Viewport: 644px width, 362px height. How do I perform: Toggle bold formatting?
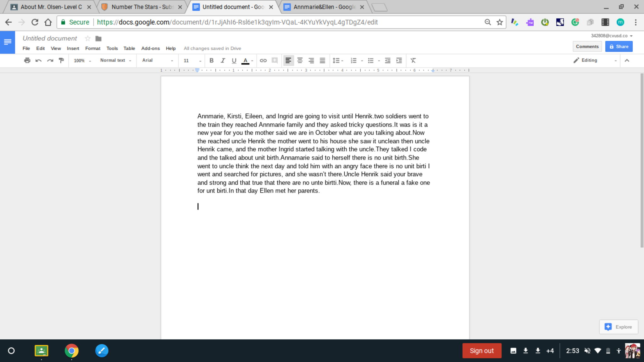point(211,60)
